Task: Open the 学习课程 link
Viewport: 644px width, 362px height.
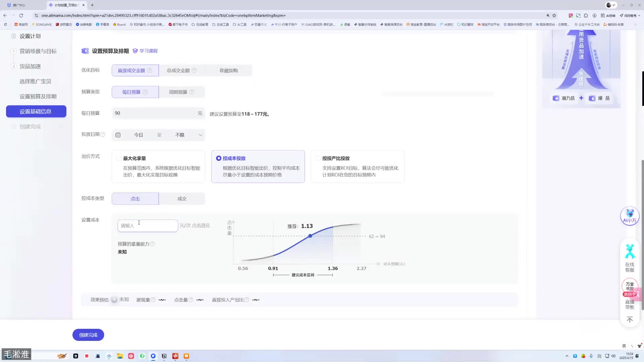Action: pos(148,51)
